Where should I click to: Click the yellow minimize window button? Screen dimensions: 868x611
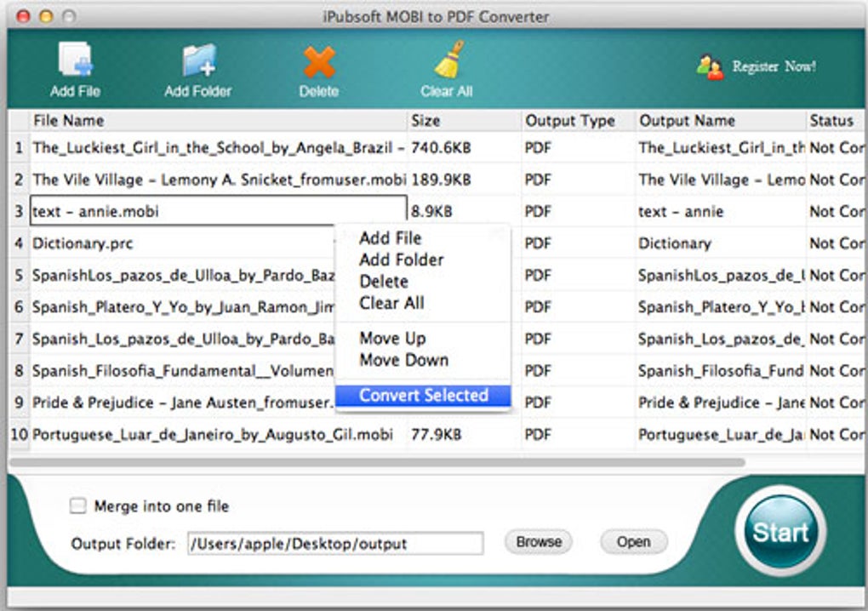coord(46,16)
